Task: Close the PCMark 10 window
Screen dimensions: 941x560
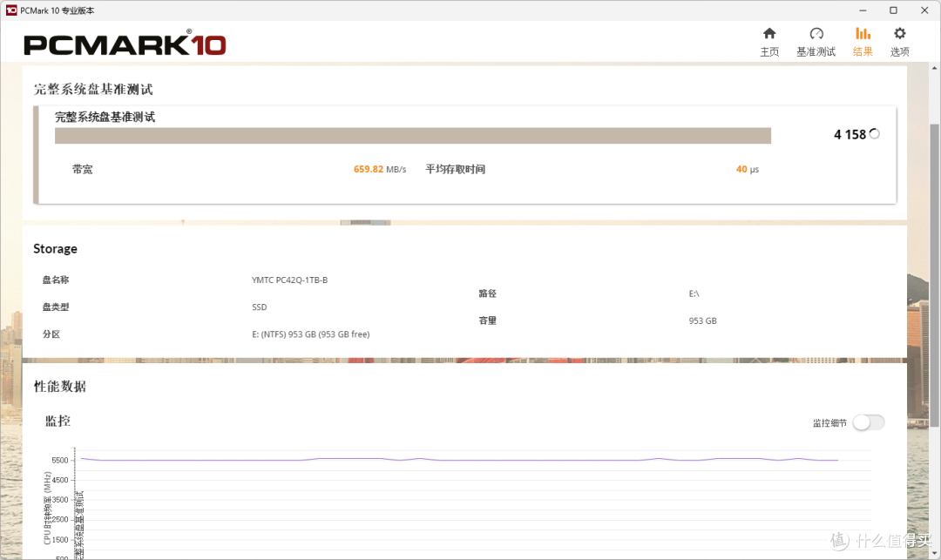Action: [924, 10]
